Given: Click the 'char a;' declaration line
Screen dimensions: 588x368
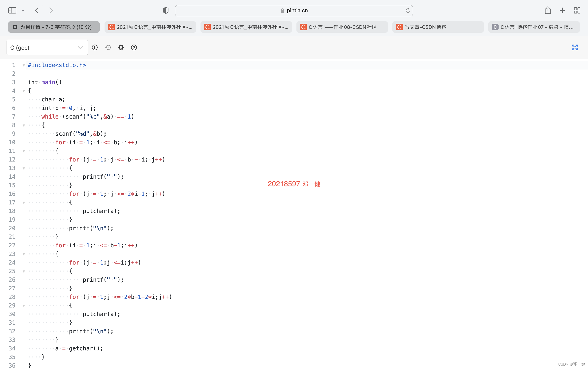Looking at the screenshot, I should (53, 100).
